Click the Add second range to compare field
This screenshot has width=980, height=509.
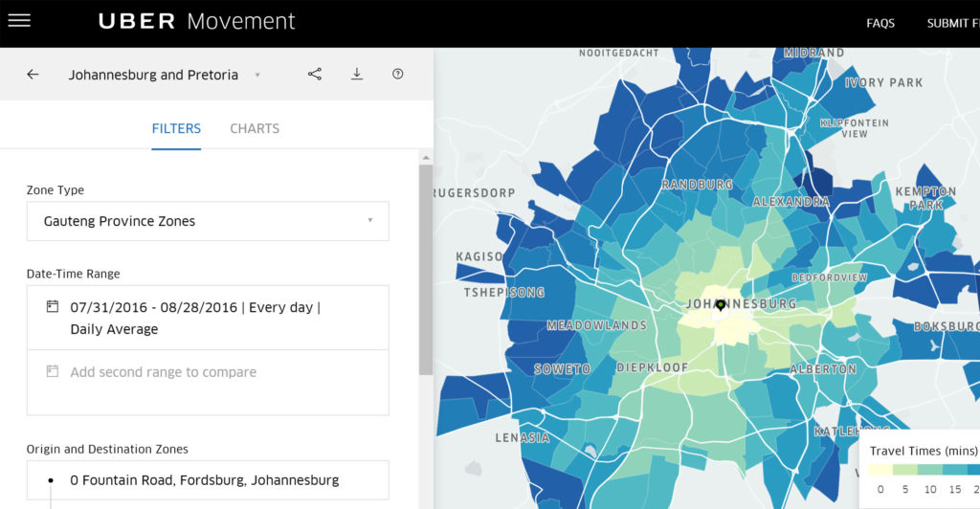(164, 372)
